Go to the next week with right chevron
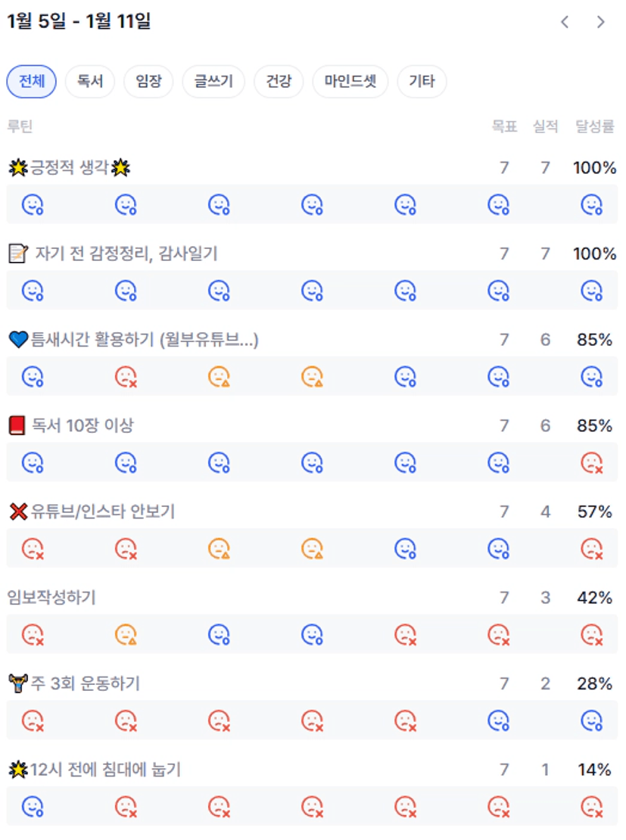Image resolution: width=626 pixels, height=840 pixels. tap(600, 22)
